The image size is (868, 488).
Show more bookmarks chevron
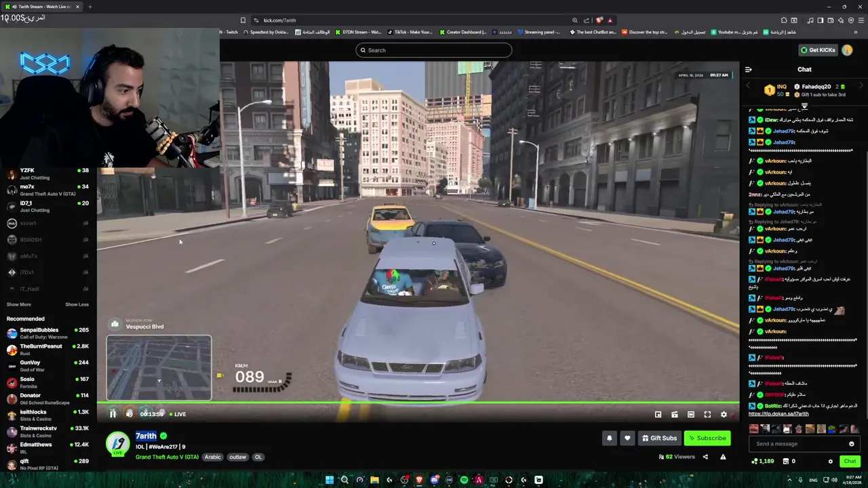pos(856,32)
